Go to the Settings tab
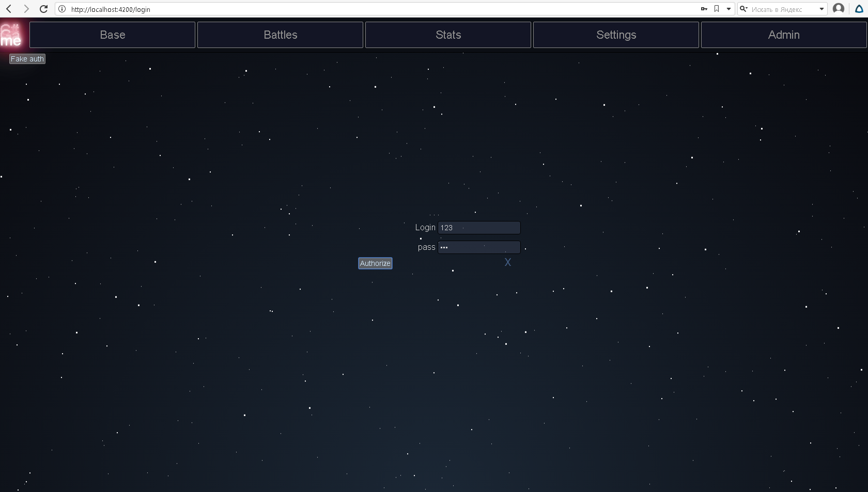 click(x=616, y=35)
